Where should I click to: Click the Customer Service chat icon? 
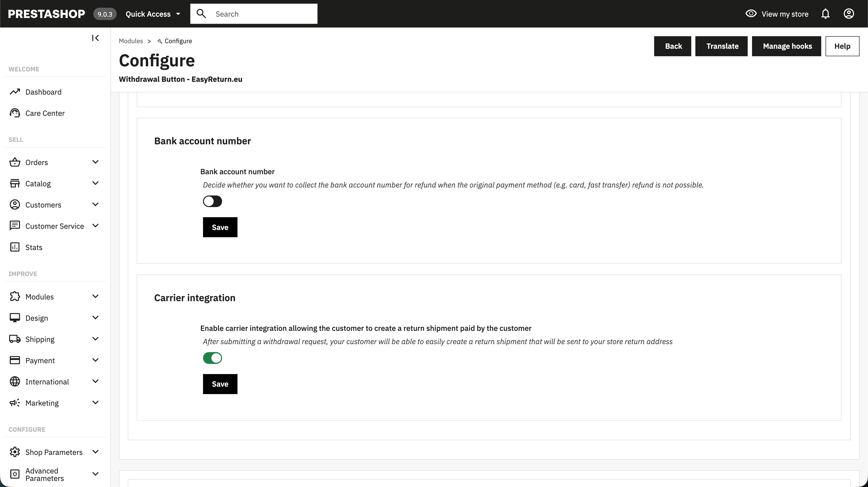click(15, 226)
